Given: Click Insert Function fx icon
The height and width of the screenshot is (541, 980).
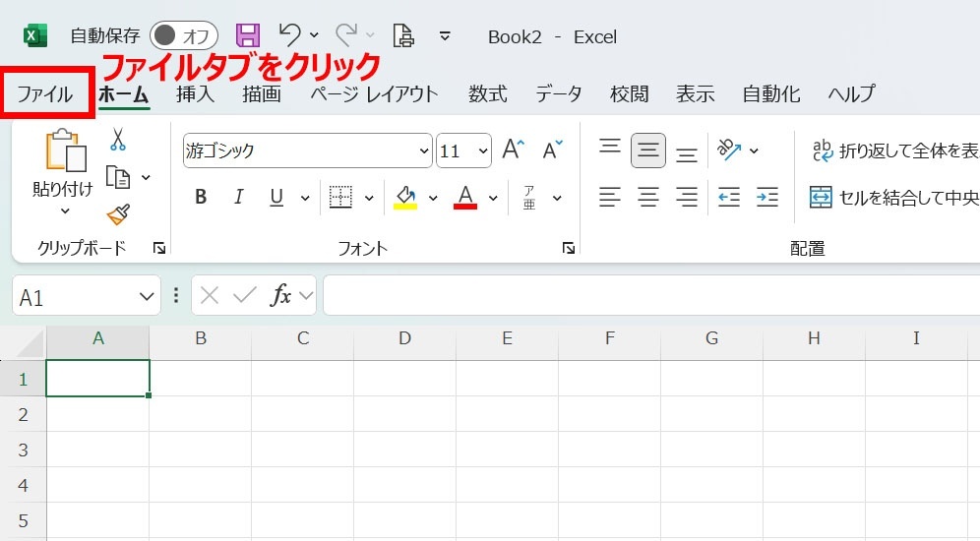Looking at the screenshot, I should [280, 295].
